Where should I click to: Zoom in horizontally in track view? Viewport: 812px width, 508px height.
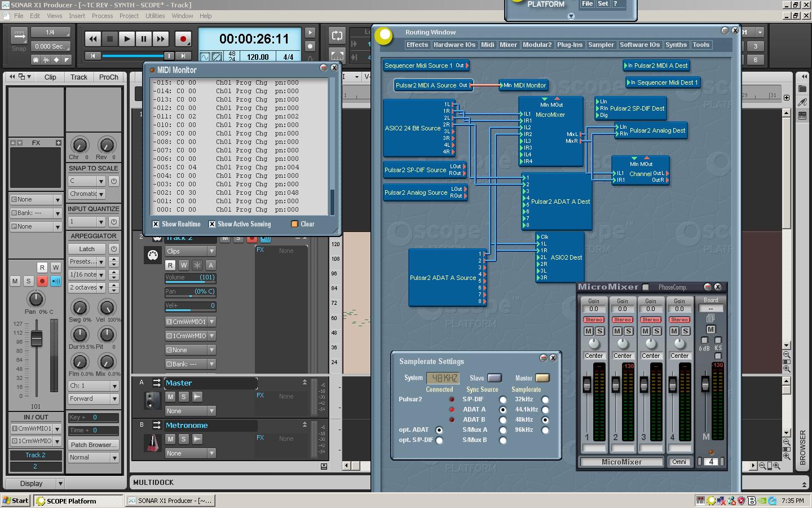click(777, 466)
